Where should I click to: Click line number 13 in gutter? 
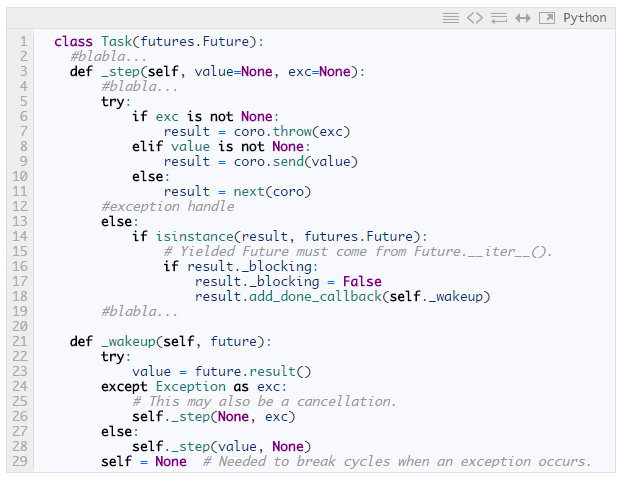(x=20, y=222)
